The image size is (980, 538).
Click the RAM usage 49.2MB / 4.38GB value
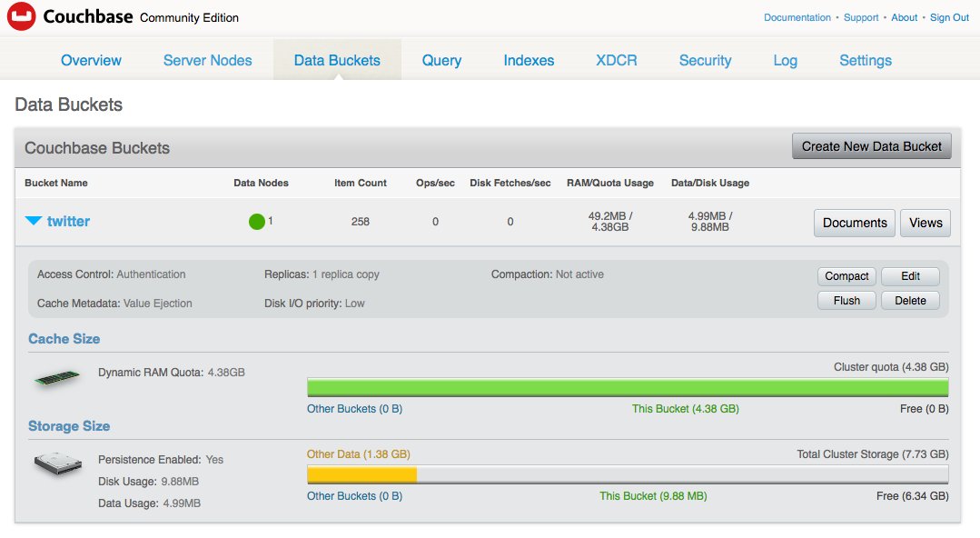610,222
